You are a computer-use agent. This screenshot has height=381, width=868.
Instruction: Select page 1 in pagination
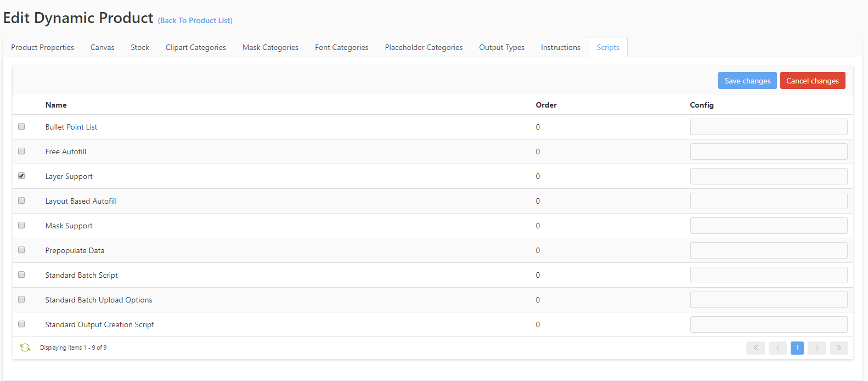(797, 348)
